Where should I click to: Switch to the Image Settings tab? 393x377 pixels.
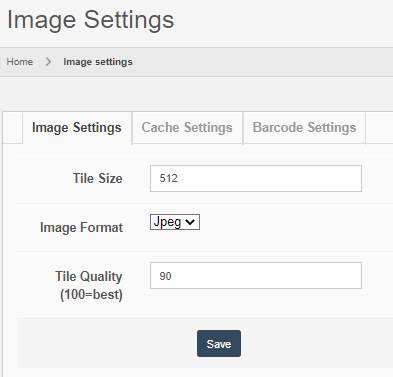77,128
